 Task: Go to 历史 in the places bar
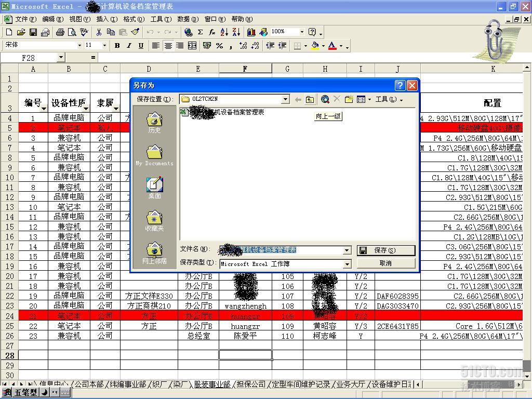pyautogui.click(x=154, y=123)
